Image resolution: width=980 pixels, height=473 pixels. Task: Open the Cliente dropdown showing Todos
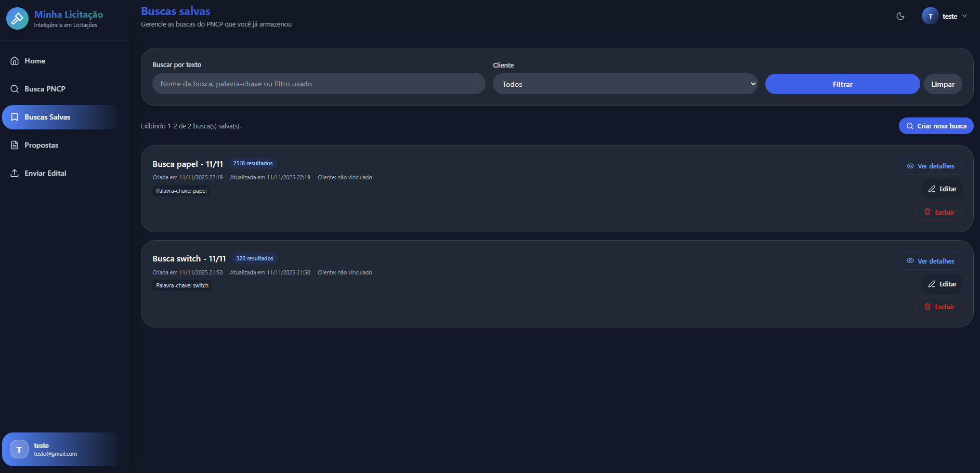[625, 84]
